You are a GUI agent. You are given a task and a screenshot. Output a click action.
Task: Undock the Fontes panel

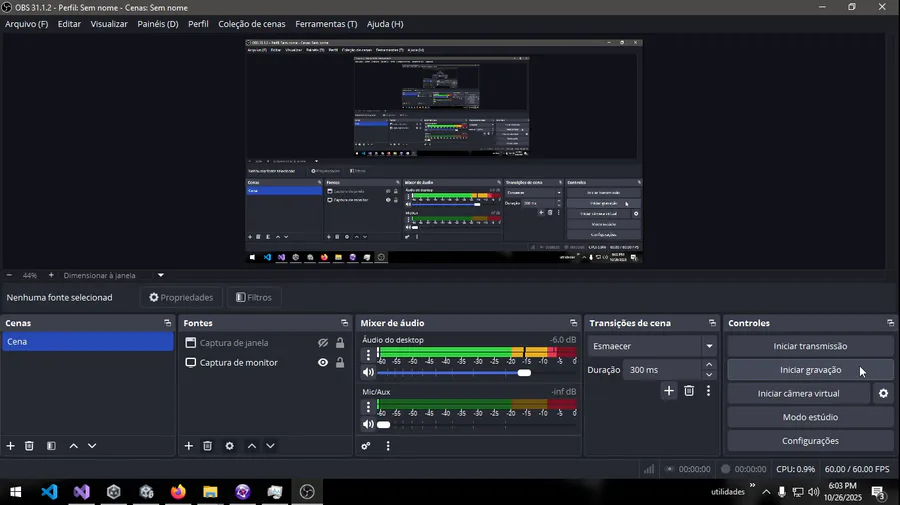(x=344, y=323)
